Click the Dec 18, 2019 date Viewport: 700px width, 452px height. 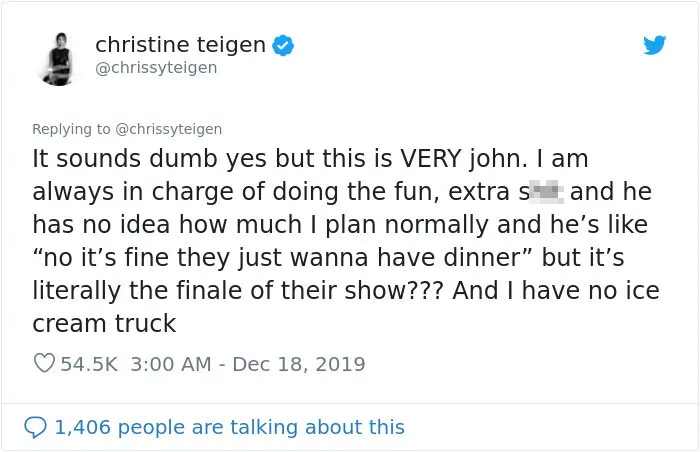pyautogui.click(x=299, y=364)
